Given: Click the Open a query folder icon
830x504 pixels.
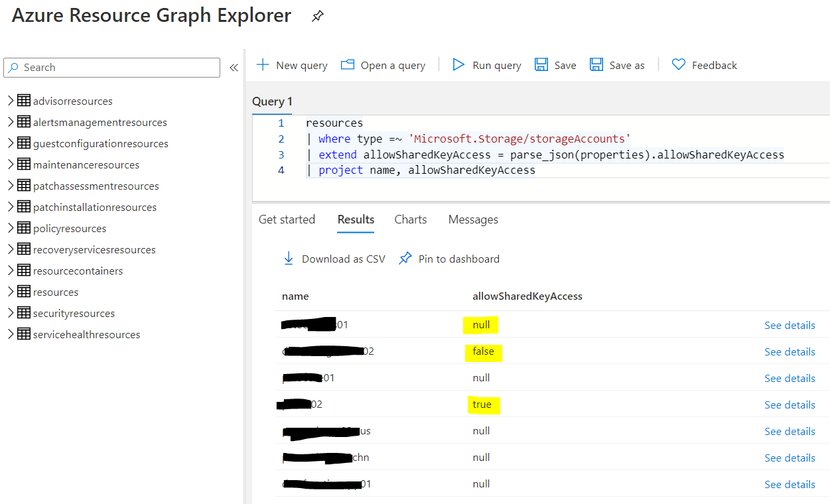Looking at the screenshot, I should pyautogui.click(x=347, y=65).
